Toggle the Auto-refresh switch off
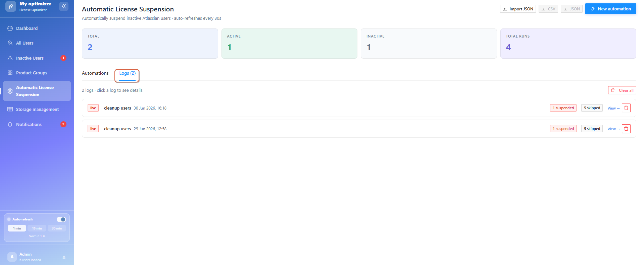644x265 pixels. 61,219
